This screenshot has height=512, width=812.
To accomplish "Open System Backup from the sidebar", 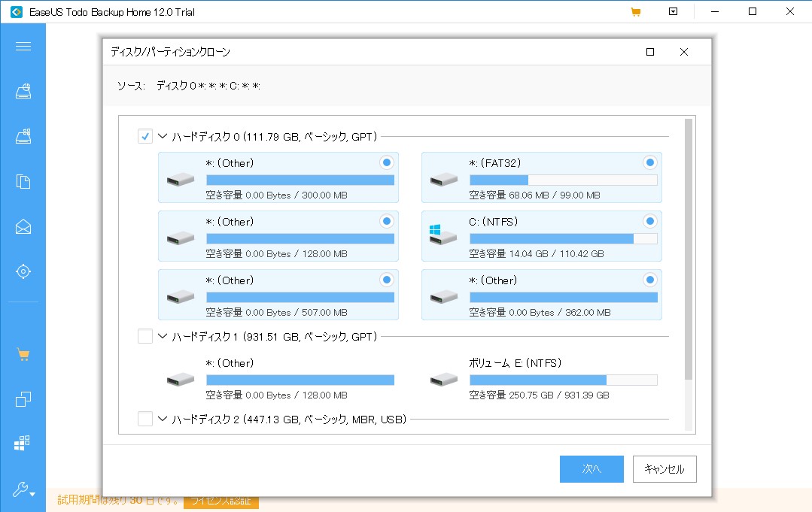I will (23, 136).
